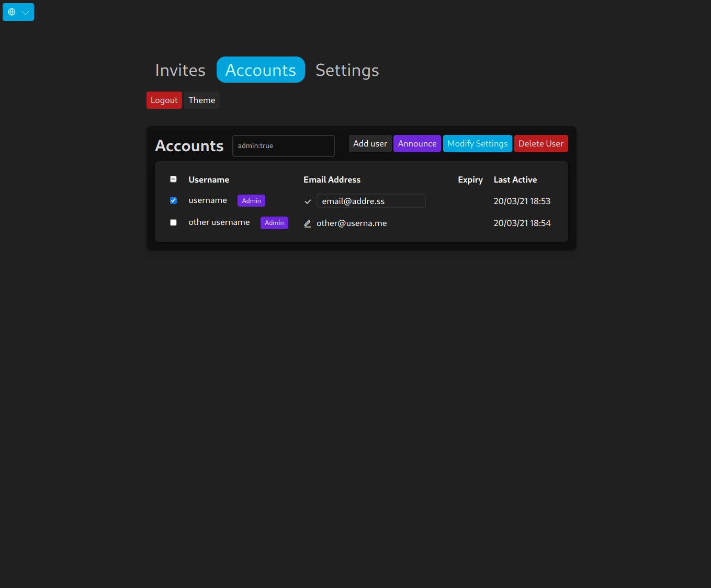Click the Admin badge next to other username
This screenshot has height=588, width=711.
[274, 222]
